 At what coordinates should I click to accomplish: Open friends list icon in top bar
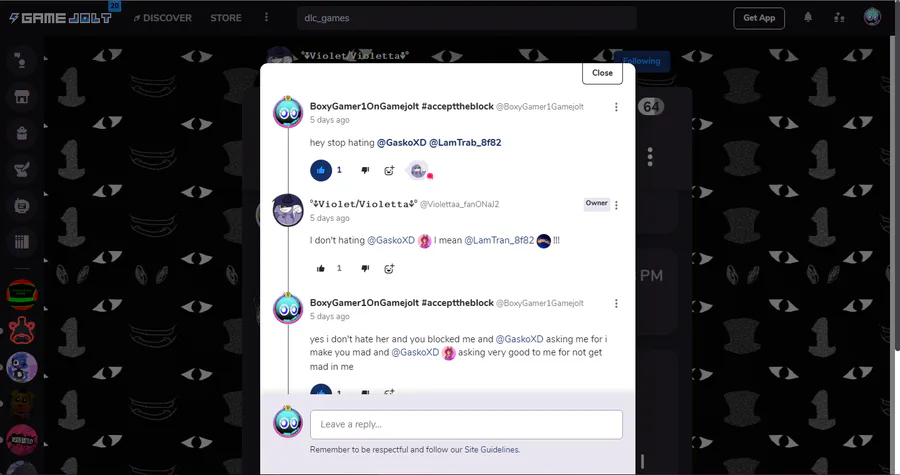pyautogui.click(x=839, y=17)
